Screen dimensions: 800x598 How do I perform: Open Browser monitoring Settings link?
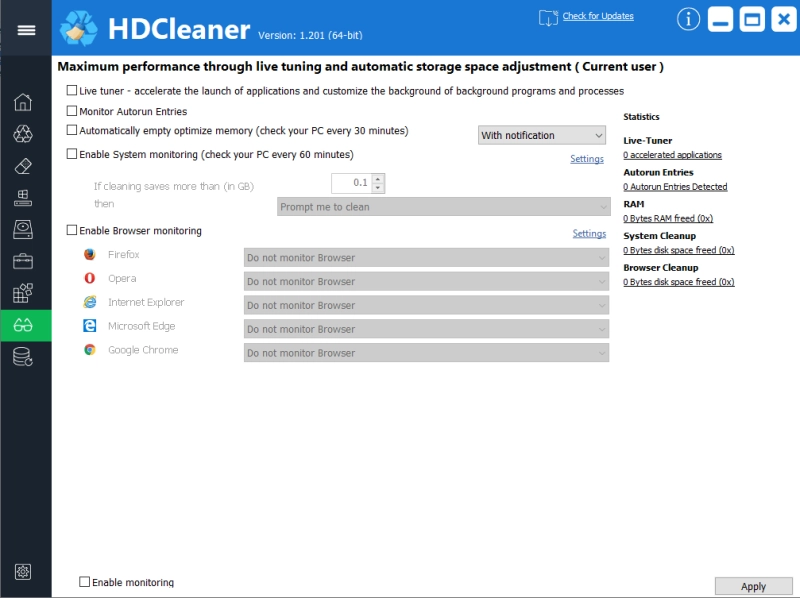(x=589, y=233)
